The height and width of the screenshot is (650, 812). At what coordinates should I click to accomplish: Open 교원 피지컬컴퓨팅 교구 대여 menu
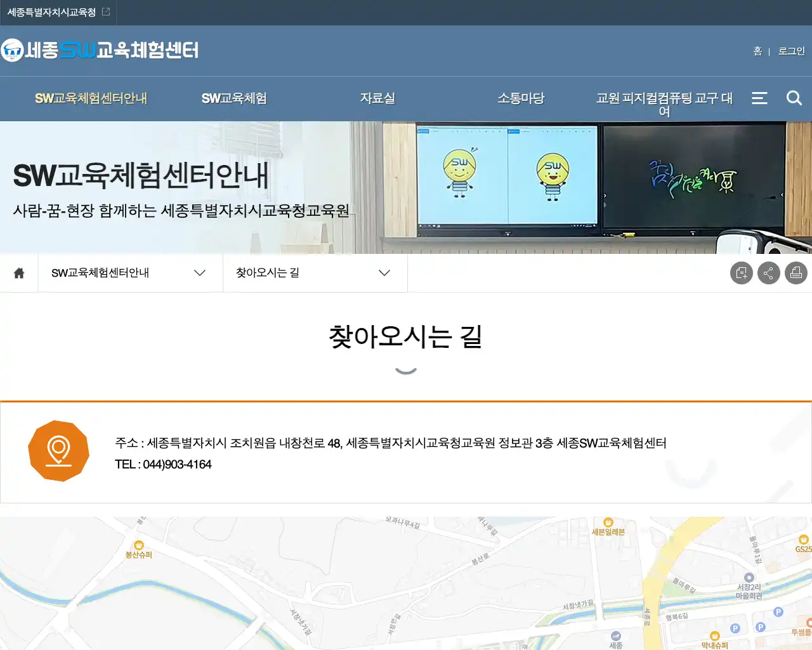coord(664,105)
